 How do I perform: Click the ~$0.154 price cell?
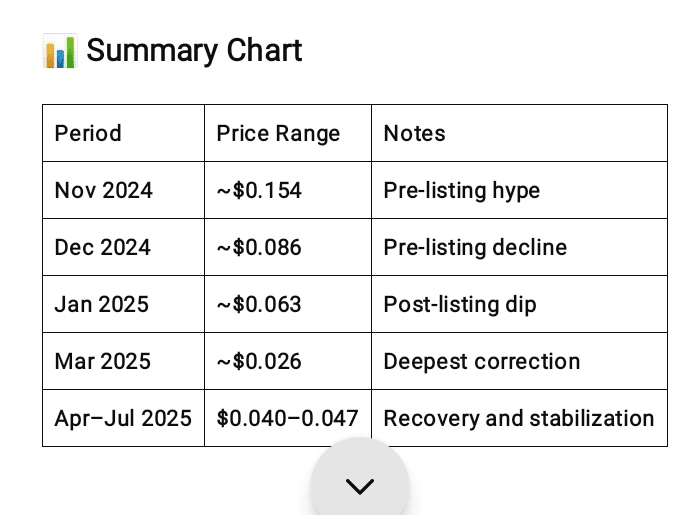coord(259,190)
